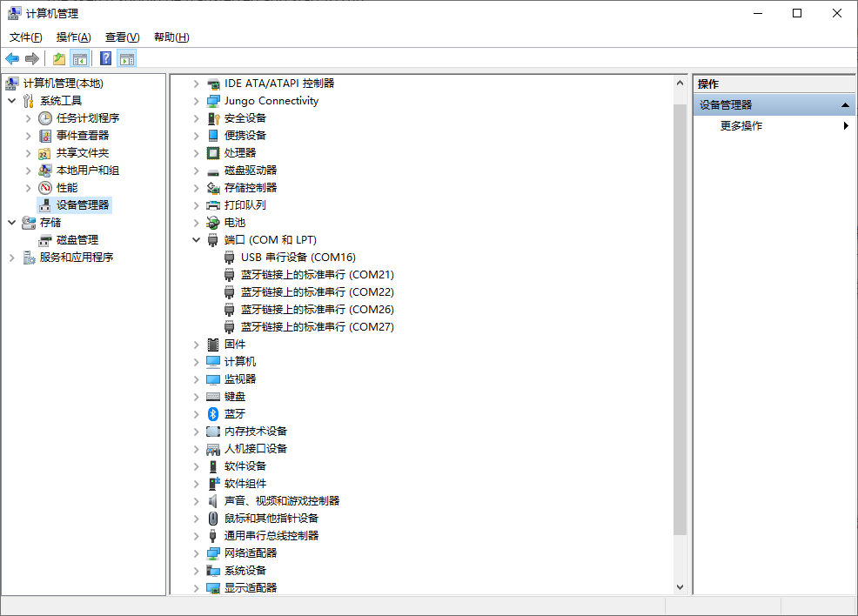Click the 安全设备 key icon
The width and height of the screenshot is (858, 616).
[213, 118]
